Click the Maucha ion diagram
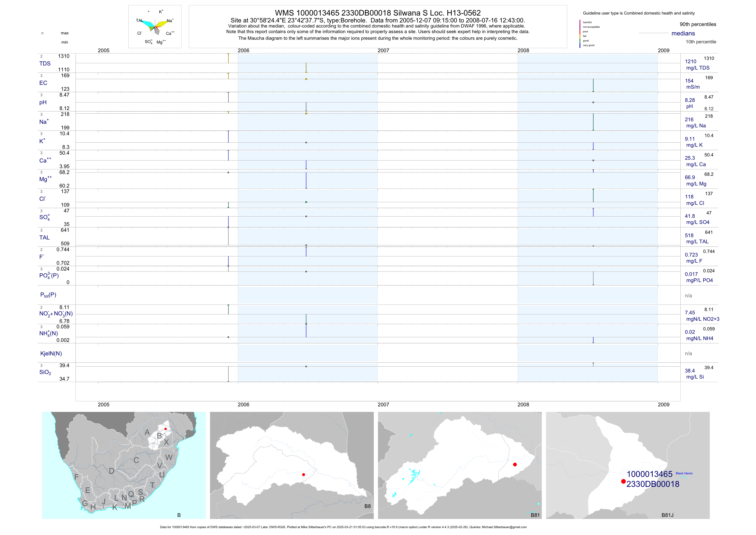 point(155,26)
